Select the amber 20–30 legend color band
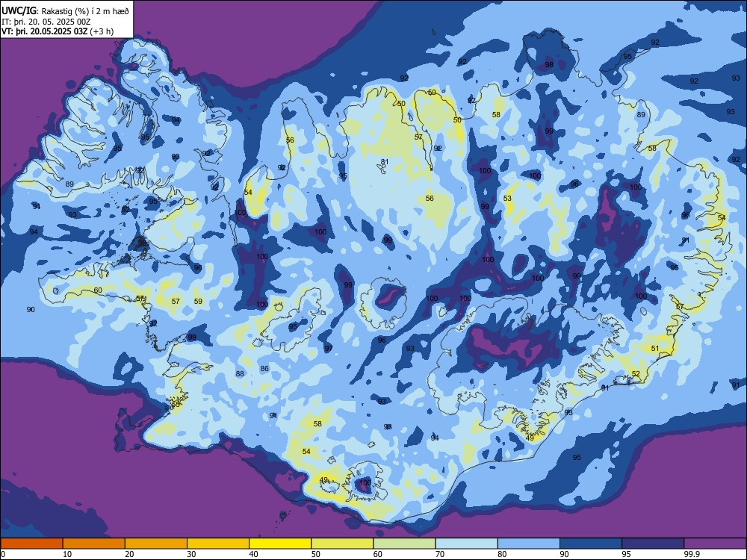Image resolution: width=747 pixels, height=560 pixels. [x=156, y=544]
